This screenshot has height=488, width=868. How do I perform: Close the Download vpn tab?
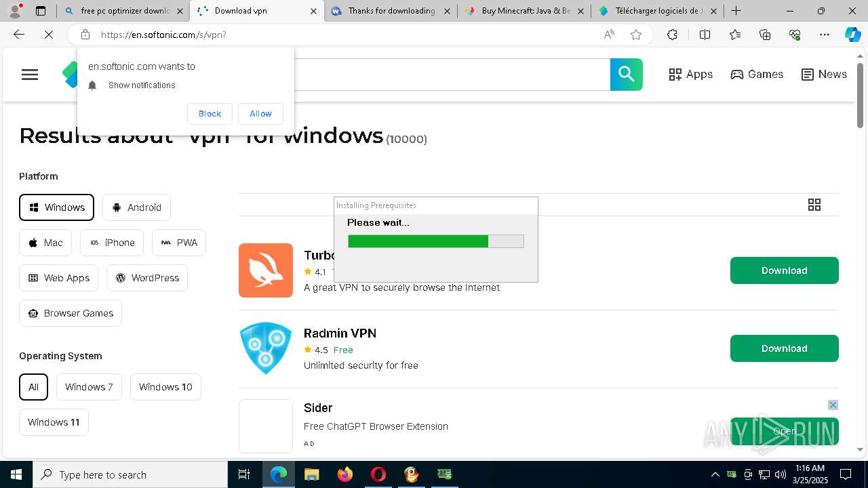313,11
